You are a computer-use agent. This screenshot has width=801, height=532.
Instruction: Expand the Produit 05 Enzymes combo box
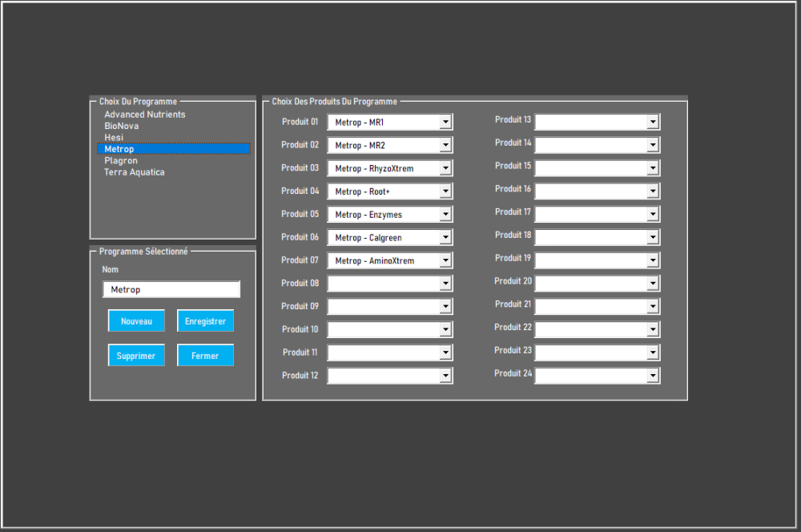click(x=445, y=214)
